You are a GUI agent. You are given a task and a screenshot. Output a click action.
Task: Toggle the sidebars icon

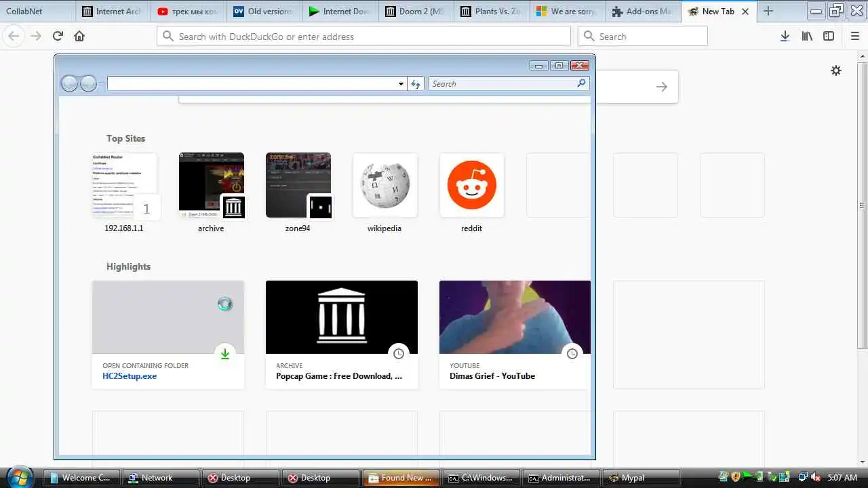(829, 37)
